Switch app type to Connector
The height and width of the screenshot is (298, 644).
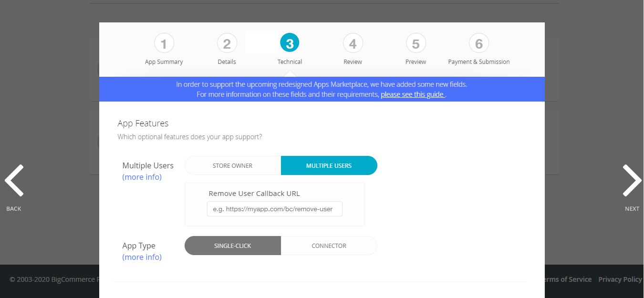[329, 246]
